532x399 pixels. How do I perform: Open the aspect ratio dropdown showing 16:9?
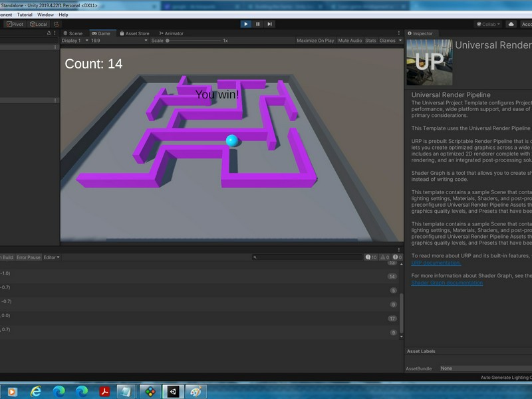[x=120, y=41]
